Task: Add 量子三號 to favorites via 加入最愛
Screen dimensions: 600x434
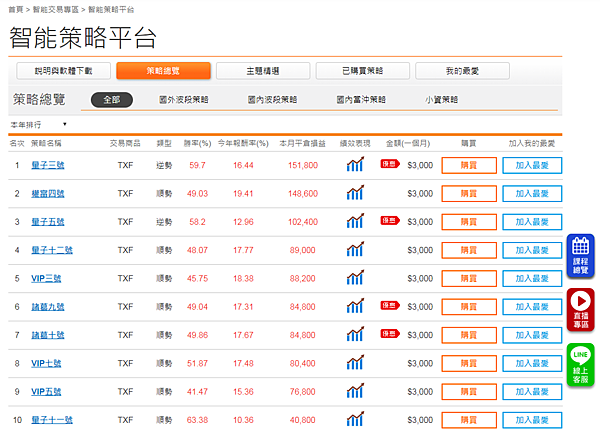Action: coord(532,165)
